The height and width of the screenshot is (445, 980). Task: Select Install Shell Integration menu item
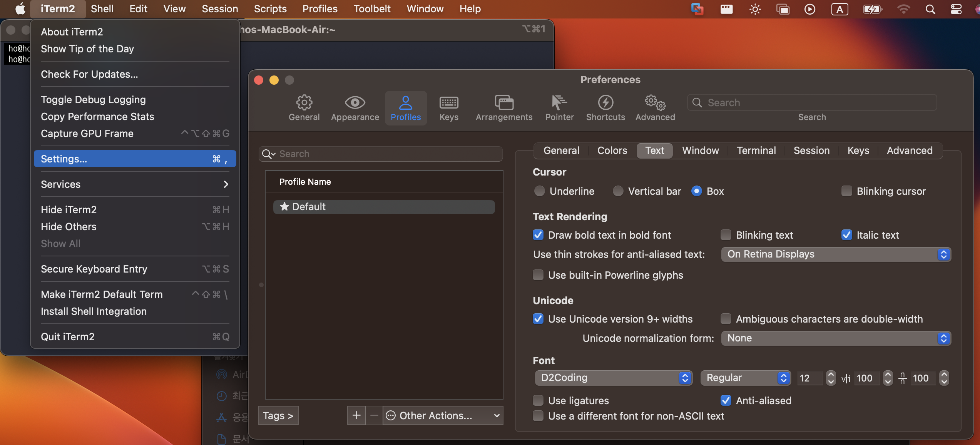pos(135,311)
